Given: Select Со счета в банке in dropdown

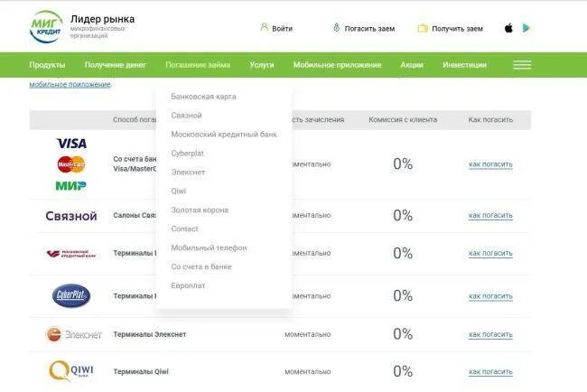Looking at the screenshot, I should (x=201, y=266).
